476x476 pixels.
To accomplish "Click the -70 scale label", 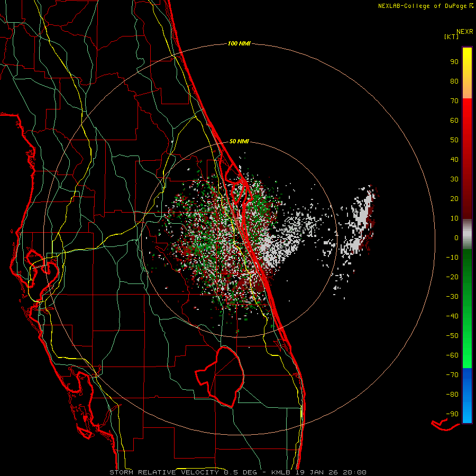I will [x=452, y=375].
